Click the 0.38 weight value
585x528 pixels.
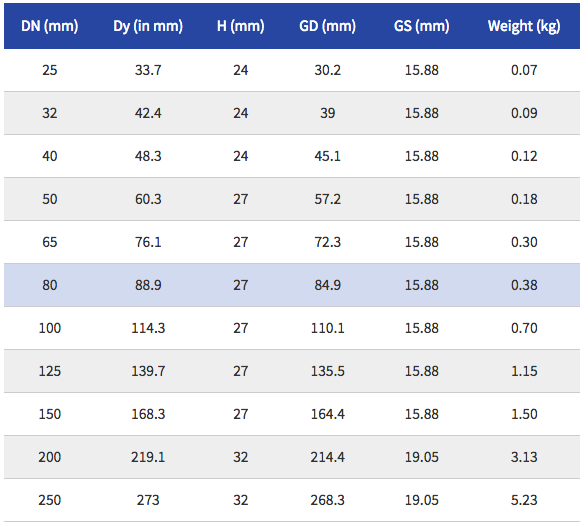click(x=524, y=285)
